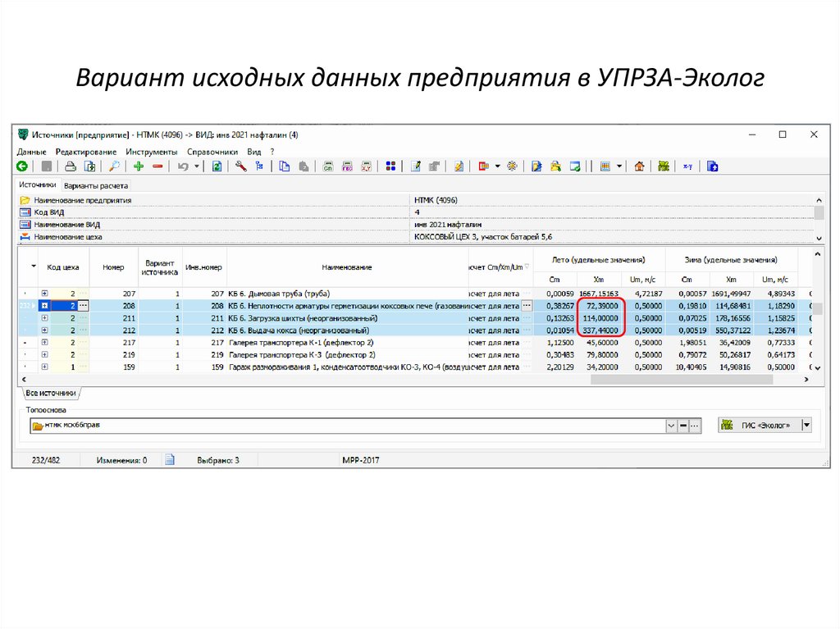The width and height of the screenshot is (840, 629).
Task: Click the Copy icon on the toolbar
Action: (285, 166)
